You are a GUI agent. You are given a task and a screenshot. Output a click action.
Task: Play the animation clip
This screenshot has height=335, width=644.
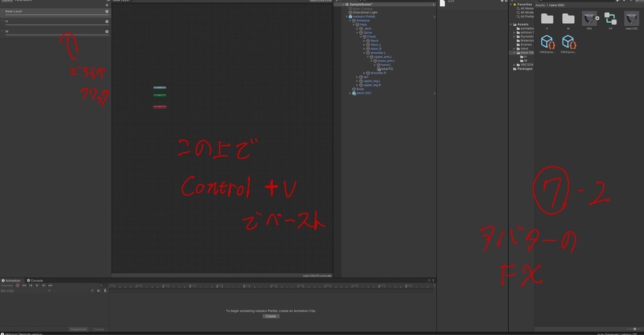click(37, 285)
